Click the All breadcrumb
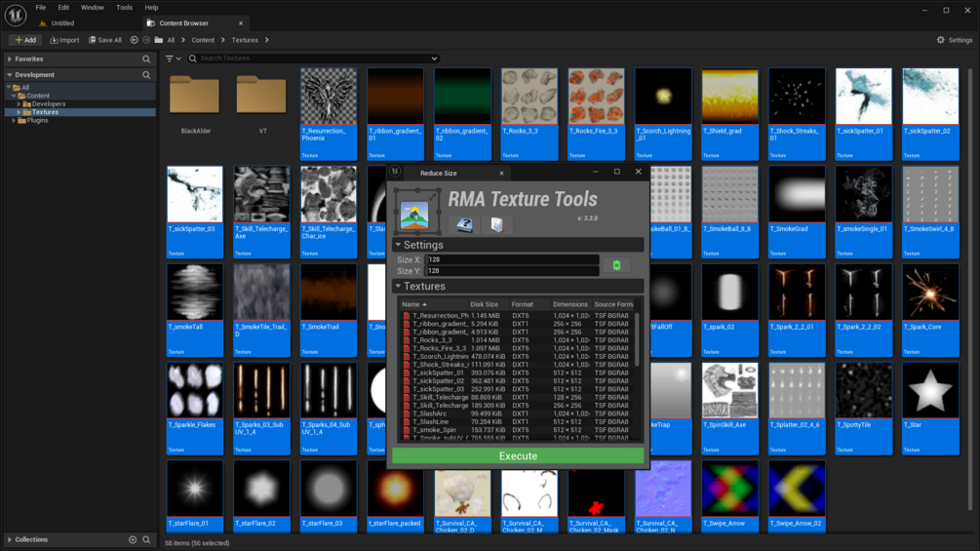This screenshot has width=980, height=551. click(x=171, y=40)
